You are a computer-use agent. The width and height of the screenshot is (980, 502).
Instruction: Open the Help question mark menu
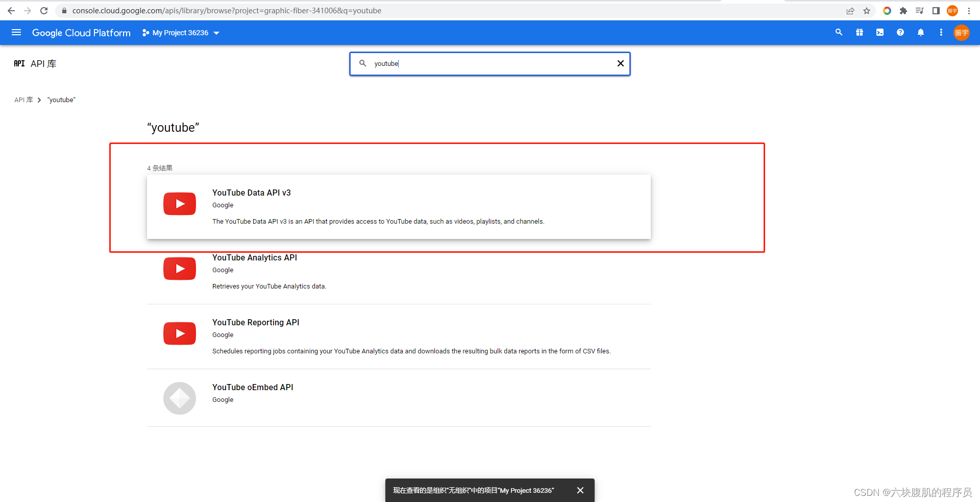(x=900, y=32)
